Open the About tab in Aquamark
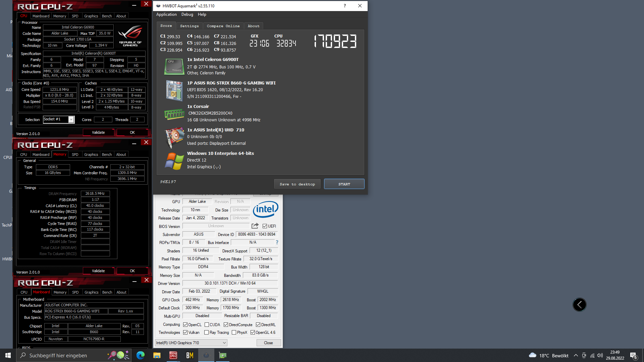 coord(254,26)
